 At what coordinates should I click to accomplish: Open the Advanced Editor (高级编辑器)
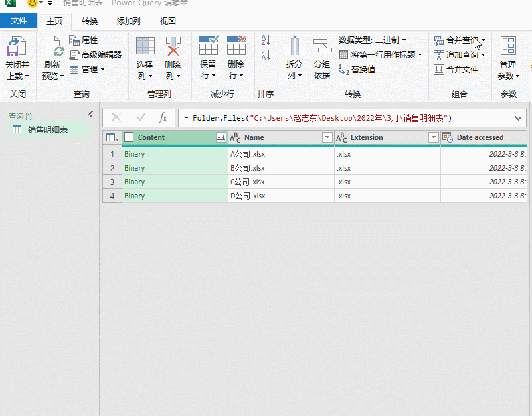pyautogui.click(x=96, y=55)
